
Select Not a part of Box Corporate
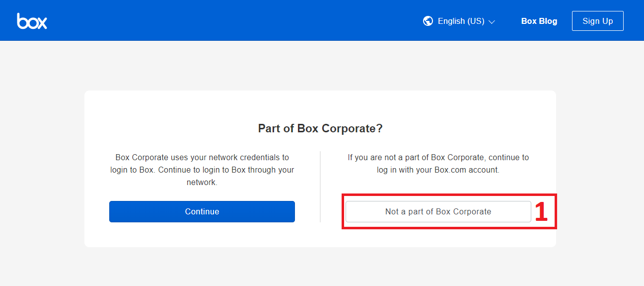click(x=438, y=211)
